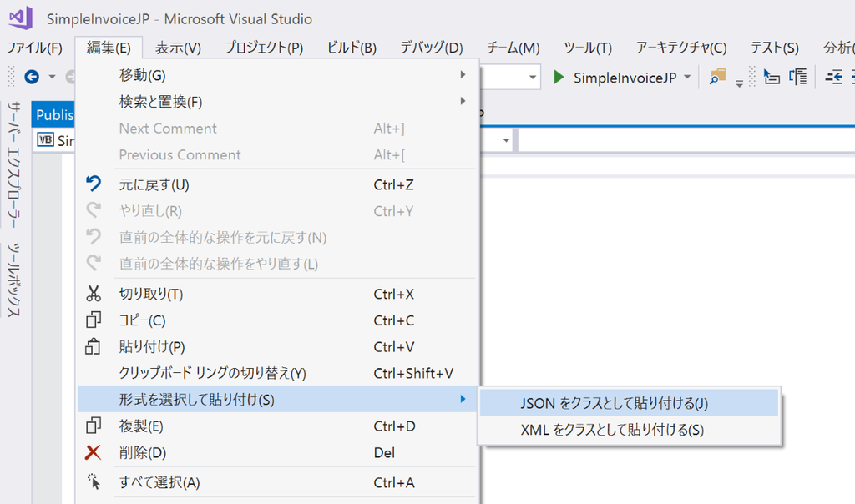This screenshot has width=855, height=504.
Task: Click the green Start debugging play icon
Action: [559, 78]
